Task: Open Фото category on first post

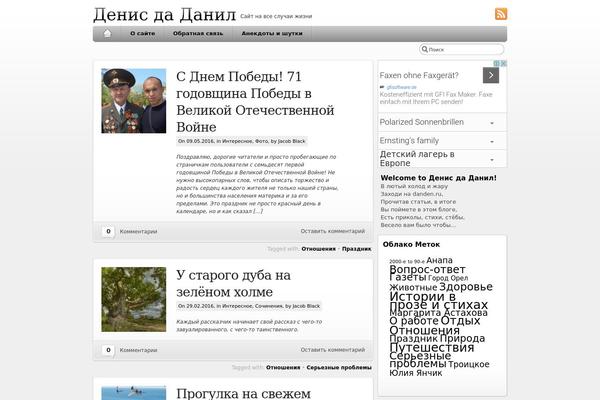Action: tap(261, 141)
